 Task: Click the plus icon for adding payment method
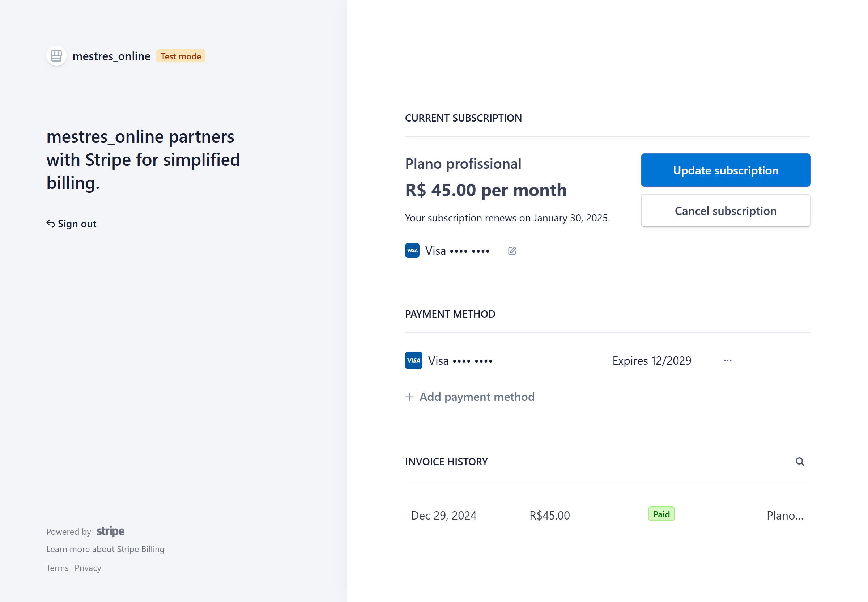[409, 397]
